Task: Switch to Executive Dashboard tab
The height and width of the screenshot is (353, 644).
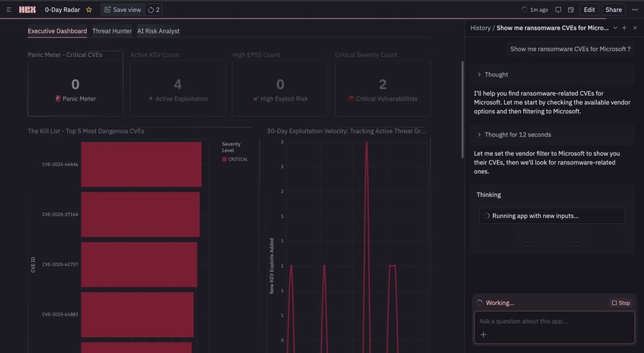Action: (x=57, y=31)
